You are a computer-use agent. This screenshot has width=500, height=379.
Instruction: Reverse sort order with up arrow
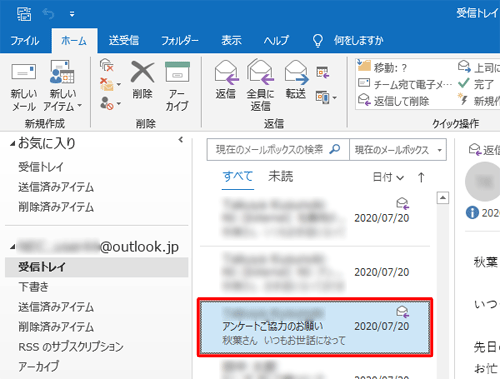(x=421, y=177)
